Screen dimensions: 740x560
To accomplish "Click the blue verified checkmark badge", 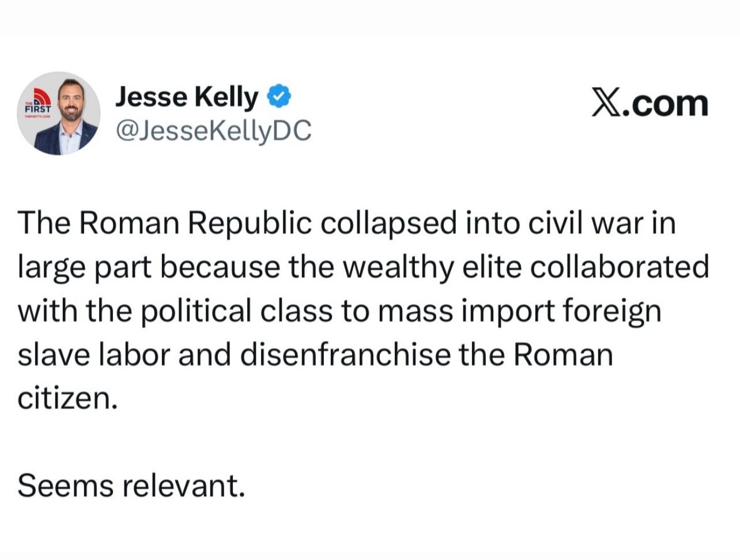I will pos(278,97).
